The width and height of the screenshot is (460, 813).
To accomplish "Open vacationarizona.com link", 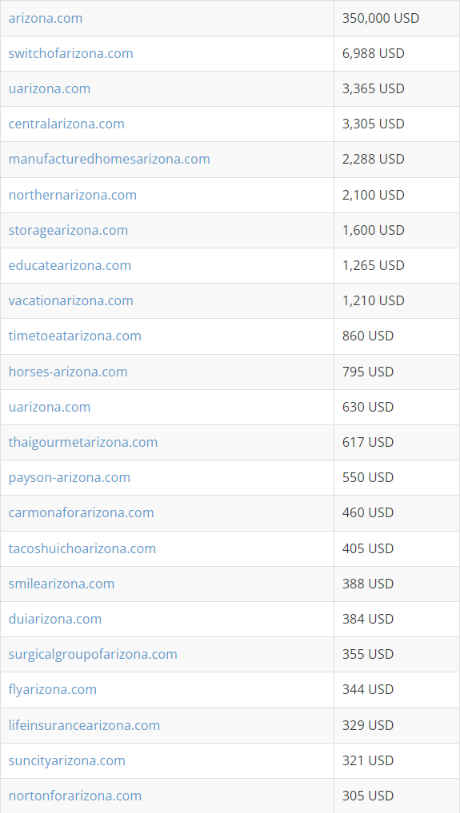I will point(71,301).
